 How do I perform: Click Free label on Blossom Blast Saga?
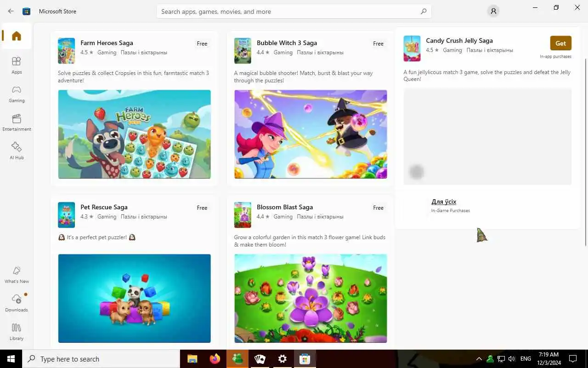coord(379,208)
